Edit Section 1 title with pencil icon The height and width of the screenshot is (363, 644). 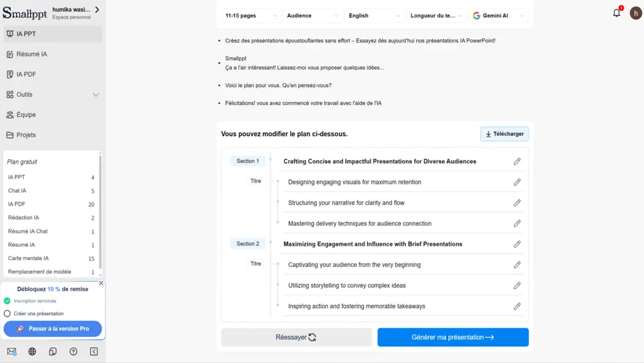[x=517, y=162]
